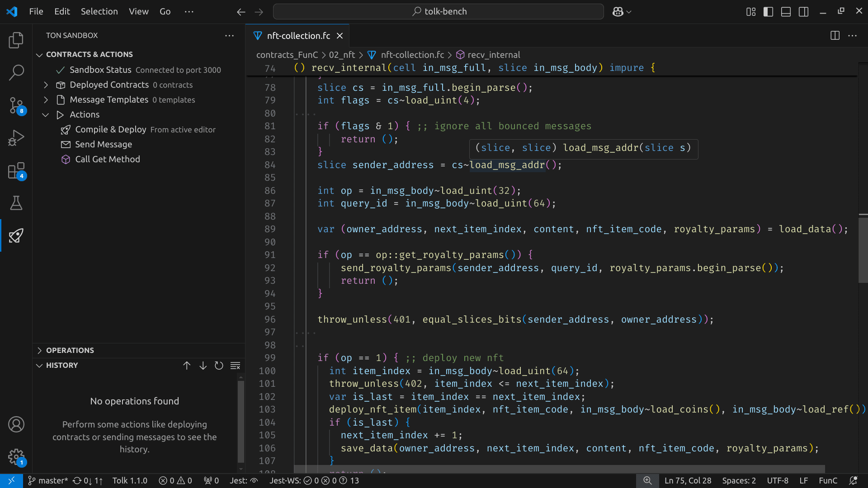The image size is (868, 488).
Task: Go forward with the right arrow
Action: (x=259, y=12)
